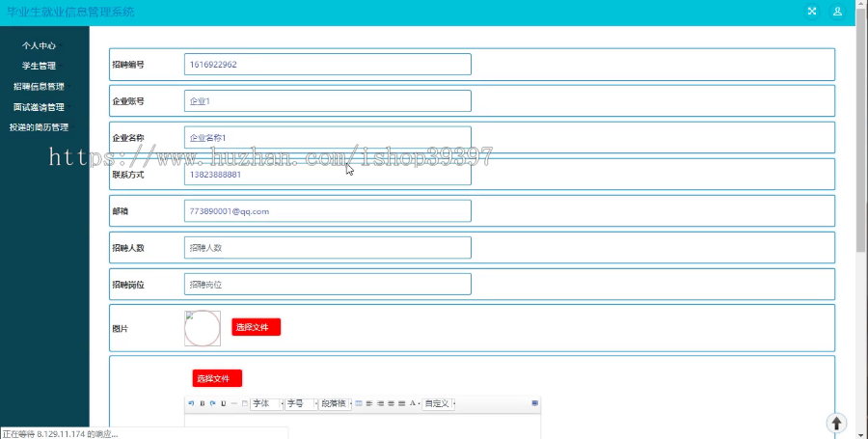Toggle bold formatting in editor toolbar
The width and height of the screenshot is (868, 439).
click(203, 403)
